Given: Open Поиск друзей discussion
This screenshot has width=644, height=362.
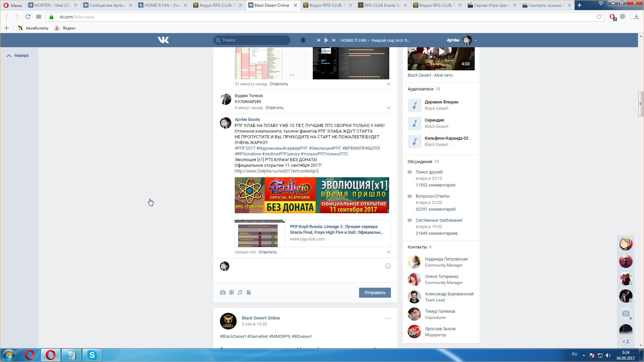Looking at the screenshot, I should pyautogui.click(x=429, y=172).
